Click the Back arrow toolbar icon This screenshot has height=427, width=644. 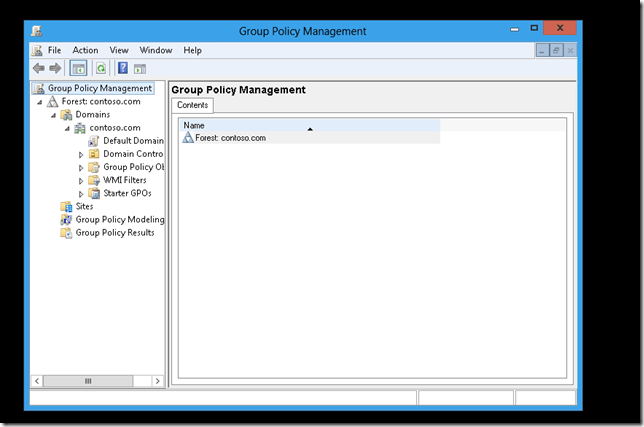[39, 68]
